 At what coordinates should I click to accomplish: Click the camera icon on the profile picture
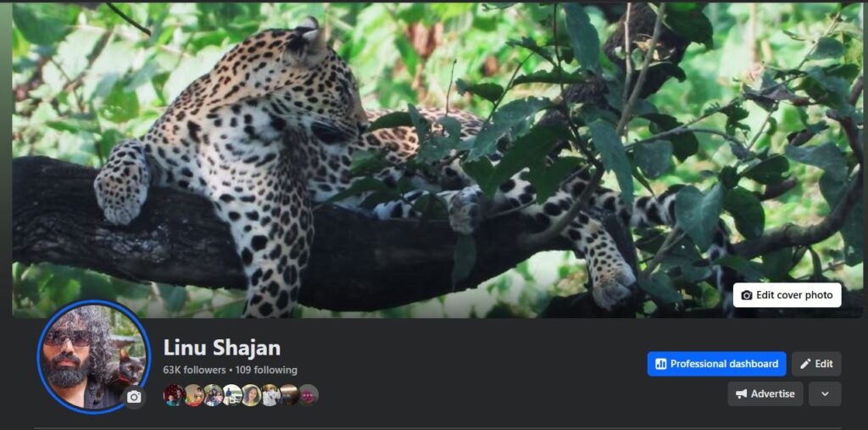[134, 397]
